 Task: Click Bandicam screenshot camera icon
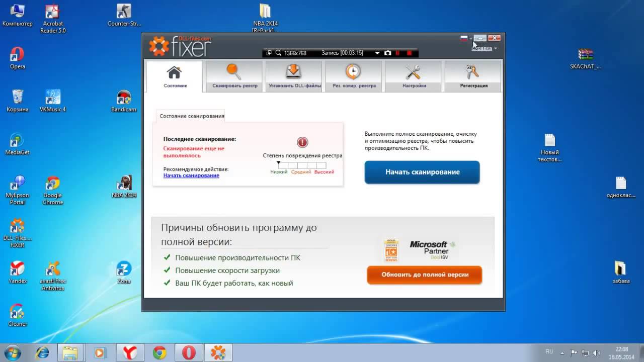point(387,53)
